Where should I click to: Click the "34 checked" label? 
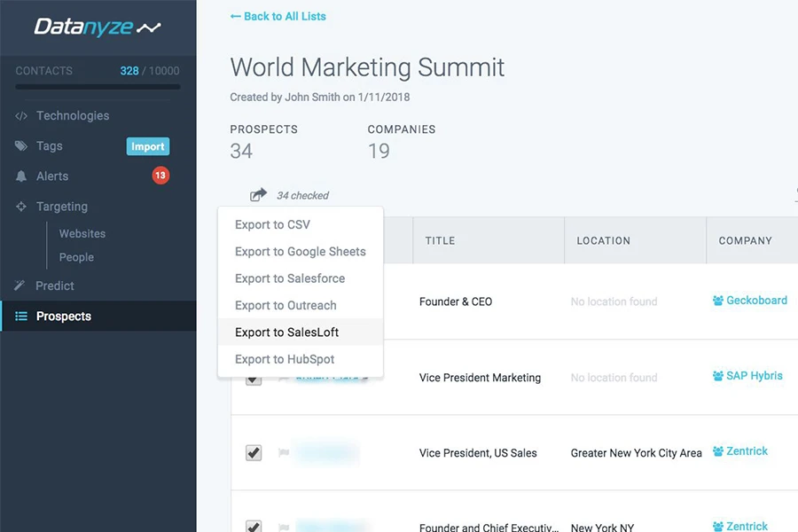[303, 195]
